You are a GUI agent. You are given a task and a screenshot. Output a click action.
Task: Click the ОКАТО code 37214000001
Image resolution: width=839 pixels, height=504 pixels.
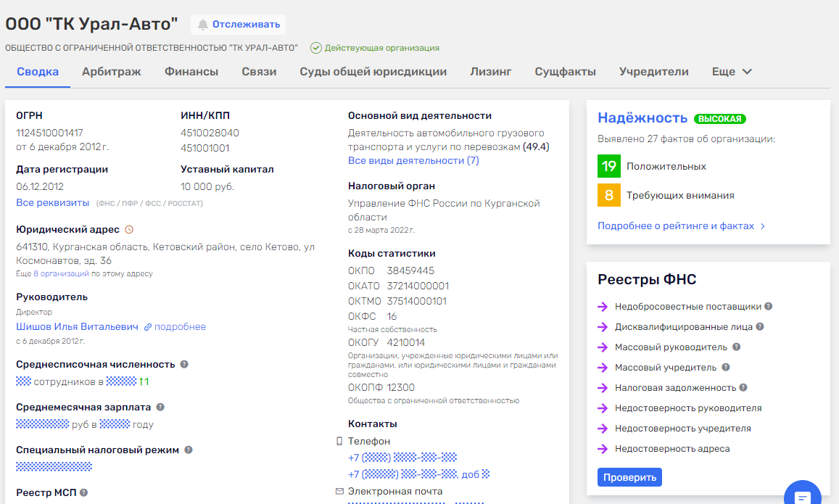418,286
